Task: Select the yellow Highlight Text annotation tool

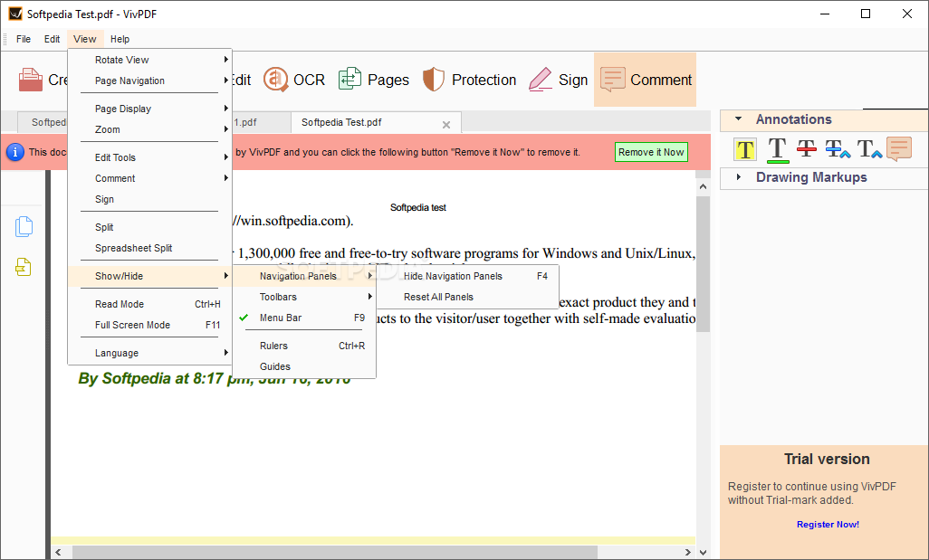Action: pos(745,150)
